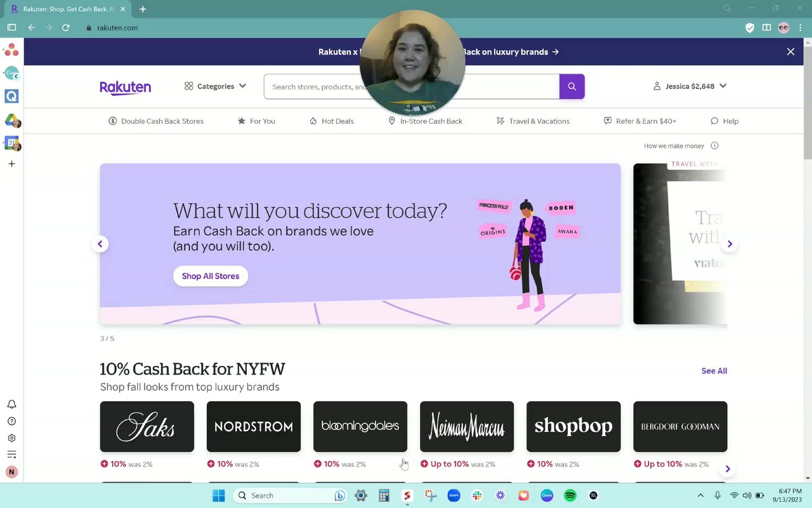Add a new app to the sidebar
812x508 pixels.
[x=11, y=164]
